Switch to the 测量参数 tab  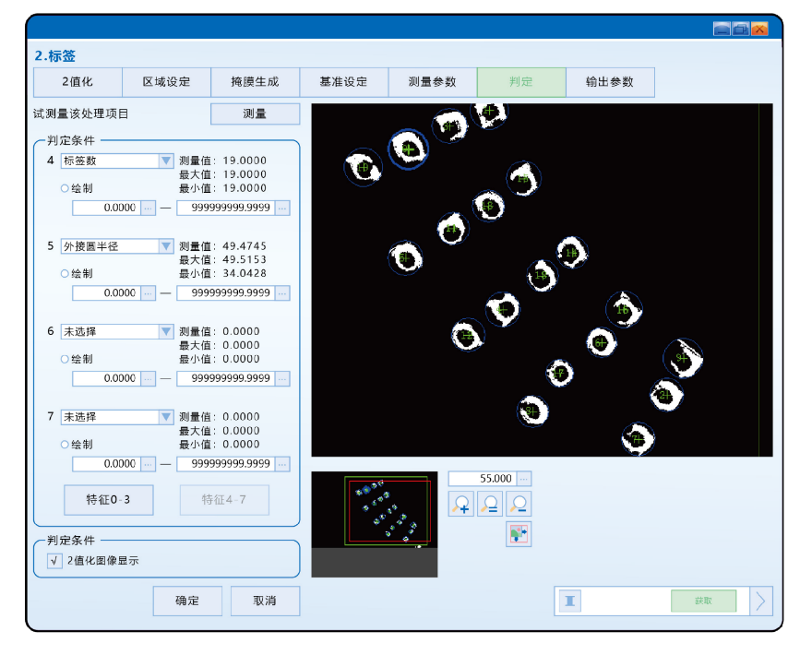tap(432, 82)
